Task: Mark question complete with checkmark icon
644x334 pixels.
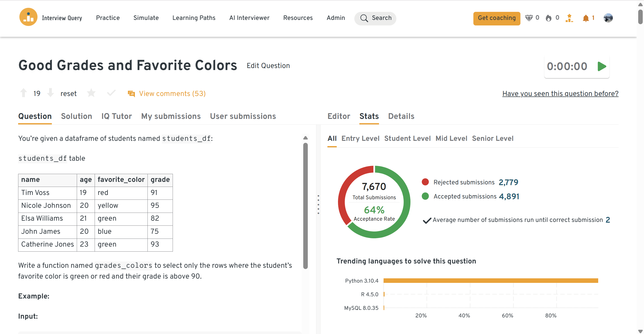Action: pos(111,93)
